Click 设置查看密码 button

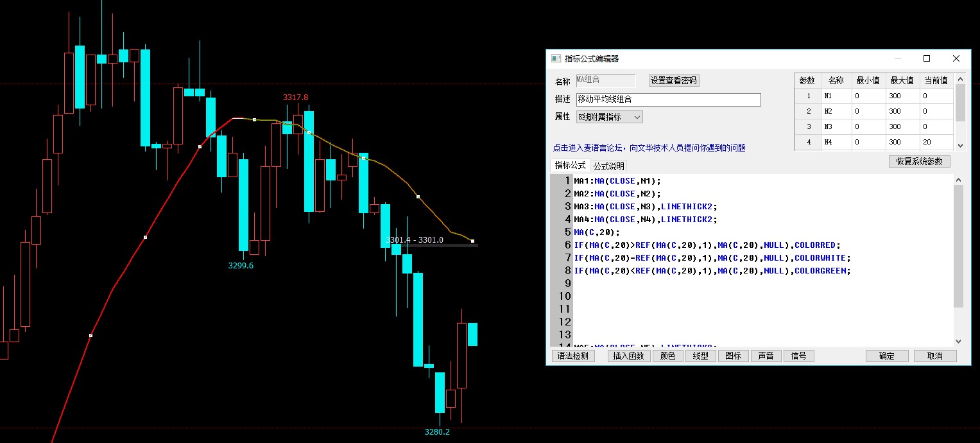pos(673,81)
